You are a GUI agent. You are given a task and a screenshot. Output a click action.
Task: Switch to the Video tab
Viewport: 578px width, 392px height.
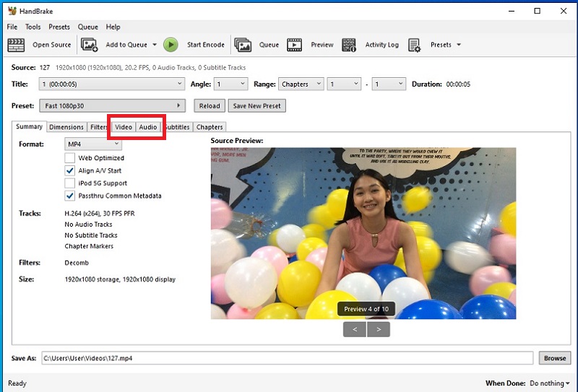(x=124, y=127)
